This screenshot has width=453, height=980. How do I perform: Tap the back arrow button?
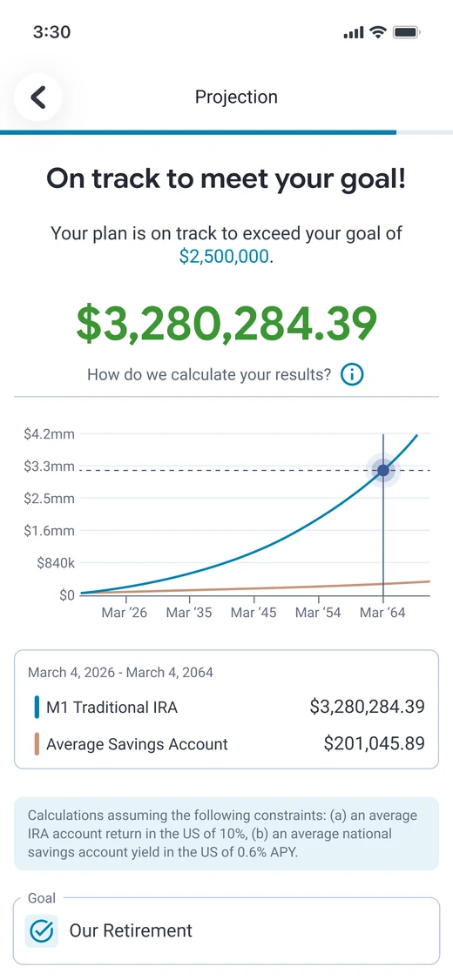(38, 97)
